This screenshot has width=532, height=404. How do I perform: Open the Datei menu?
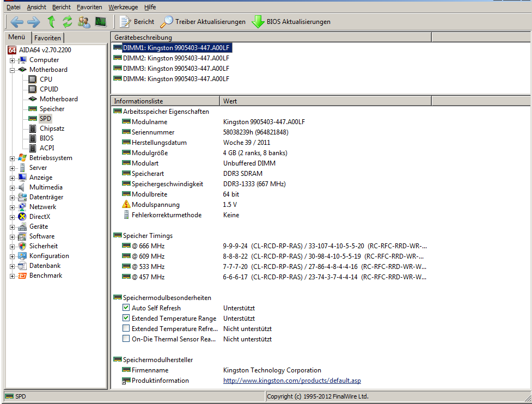point(14,7)
